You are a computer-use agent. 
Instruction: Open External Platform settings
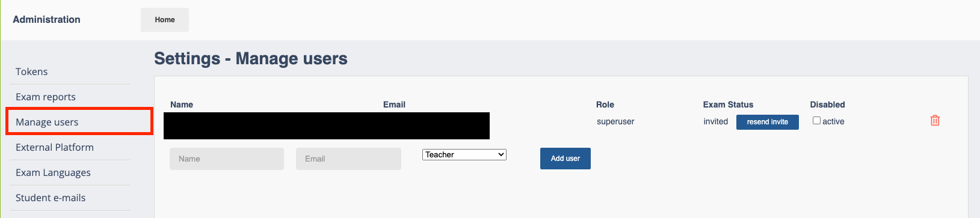[55, 147]
